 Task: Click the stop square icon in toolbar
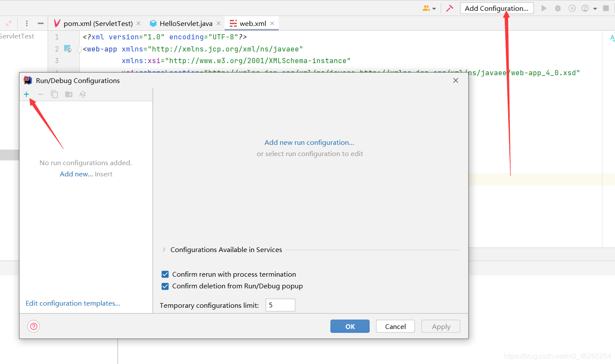[x=606, y=8]
